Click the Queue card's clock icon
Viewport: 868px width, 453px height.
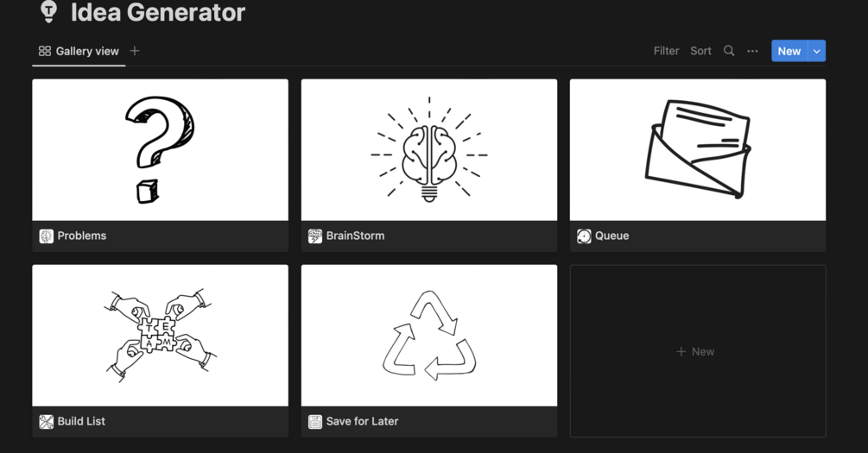(584, 236)
